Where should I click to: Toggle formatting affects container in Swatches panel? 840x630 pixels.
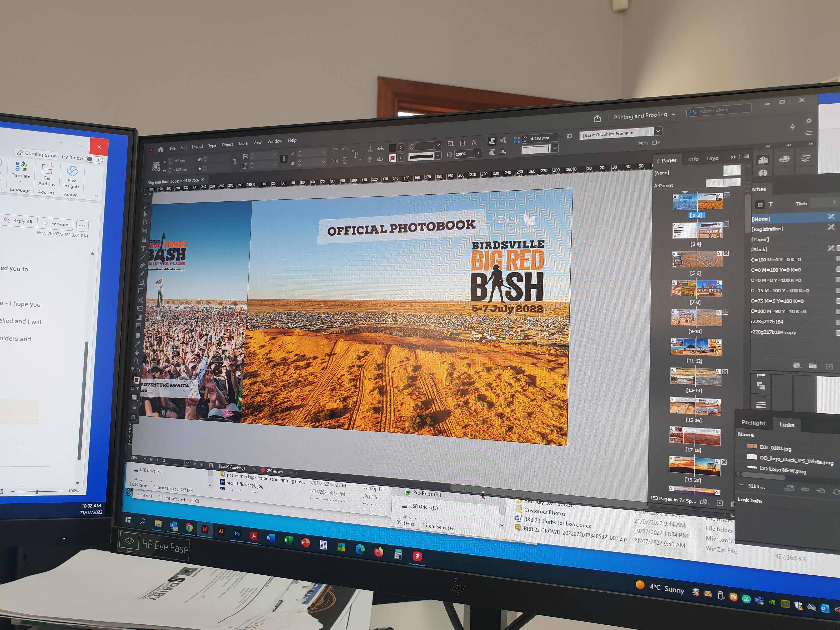760,204
